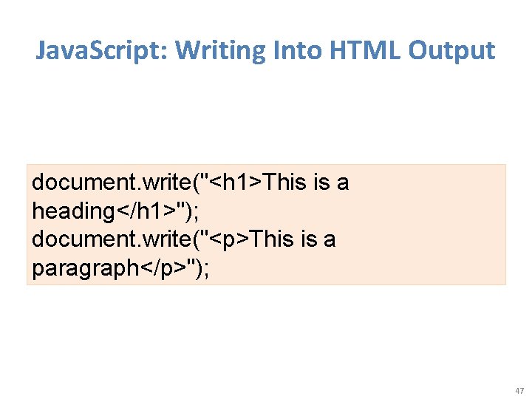This screenshot has height=399, width=532.
Task: Click the opening <p> tag in the code
Action: 230,240
